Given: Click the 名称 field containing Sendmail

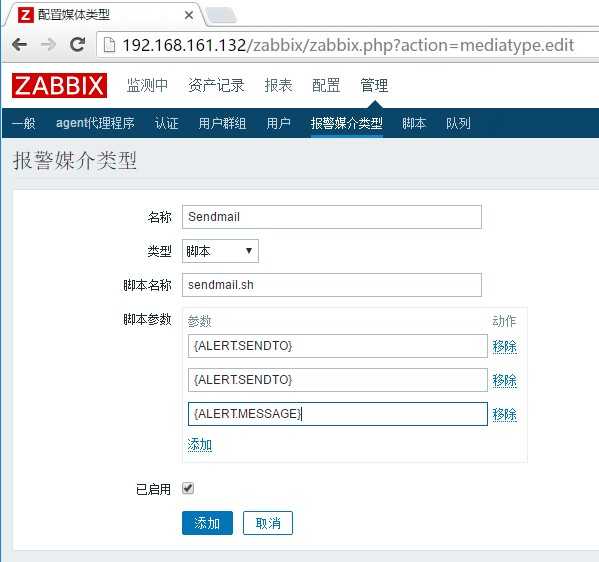Looking at the screenshot, I should pos(332,217).
